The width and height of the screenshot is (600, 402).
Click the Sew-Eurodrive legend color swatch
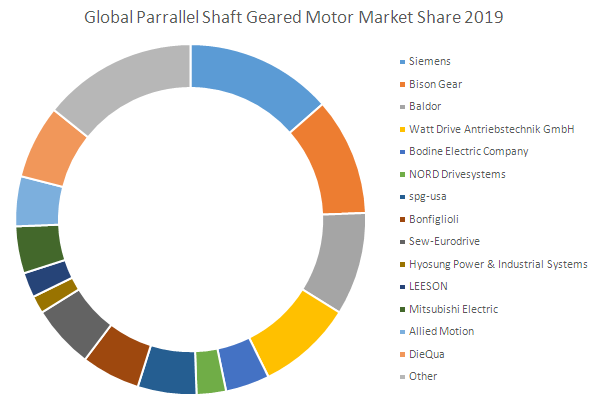(401, 241)
